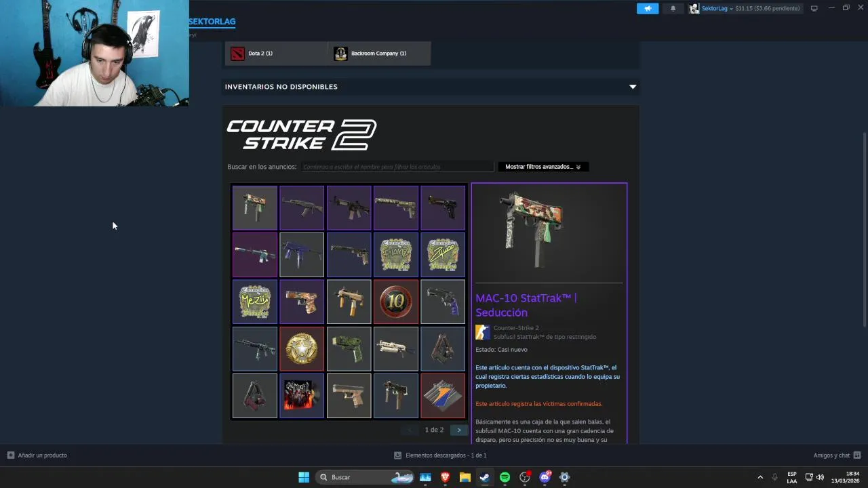Click Subfusil StatTrak™ de tipo restringido text
Screen dimensions: 868x488
tap(545, 337)
